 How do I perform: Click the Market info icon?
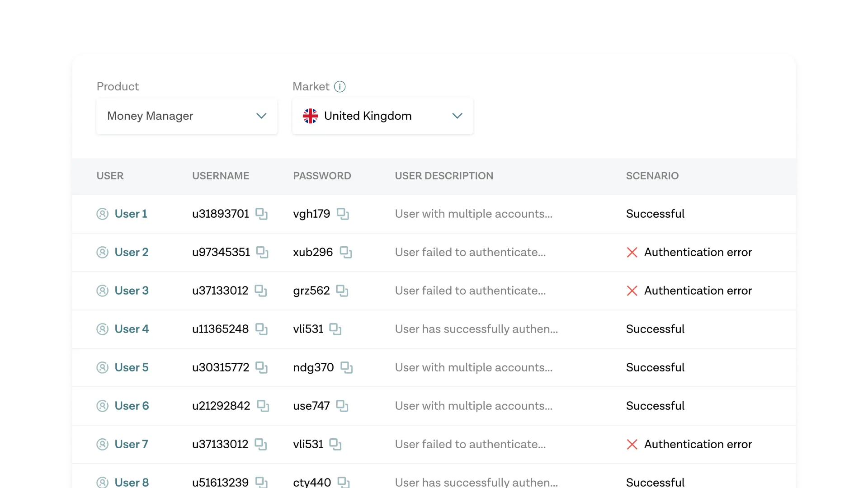point(340,86)
